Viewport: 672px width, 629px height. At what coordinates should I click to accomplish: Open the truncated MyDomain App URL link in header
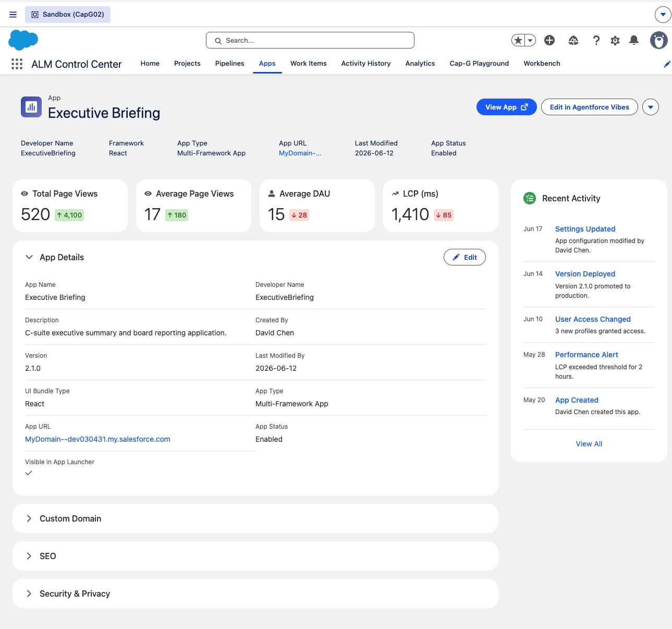coord(300,153)
